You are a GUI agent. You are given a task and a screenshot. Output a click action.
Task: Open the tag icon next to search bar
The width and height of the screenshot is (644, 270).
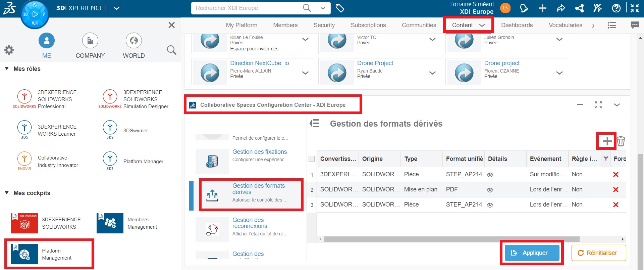pos(340,8)
